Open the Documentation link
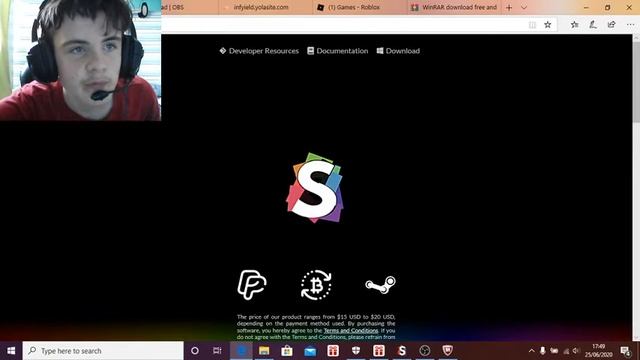 click(x=338, y=51)
